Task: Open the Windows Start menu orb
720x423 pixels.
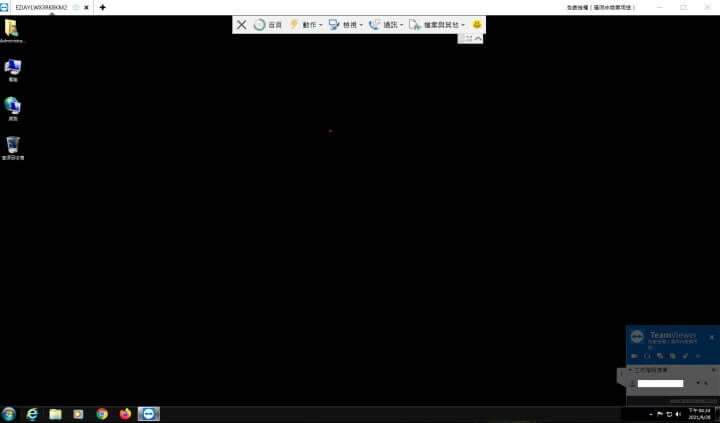Action: pos(9,414)
